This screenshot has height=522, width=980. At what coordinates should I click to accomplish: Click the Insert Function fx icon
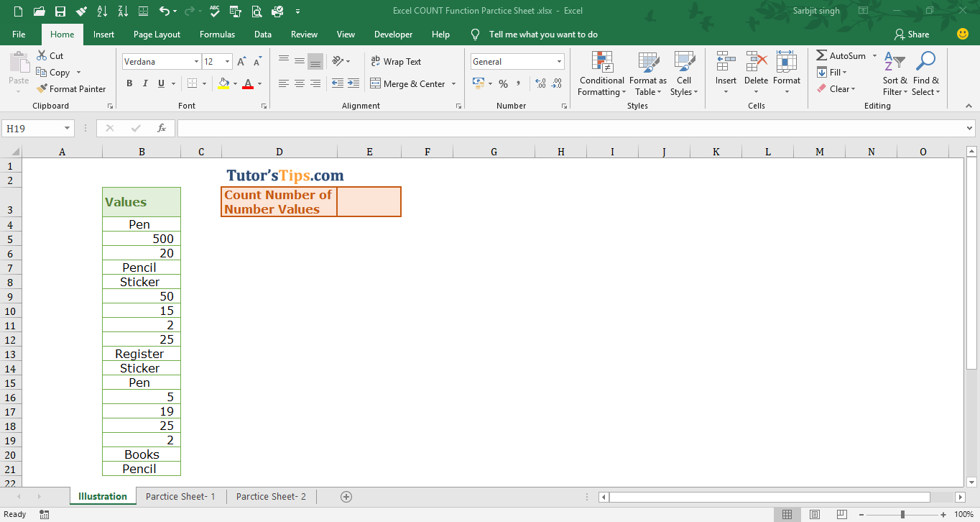click(162, 128)
